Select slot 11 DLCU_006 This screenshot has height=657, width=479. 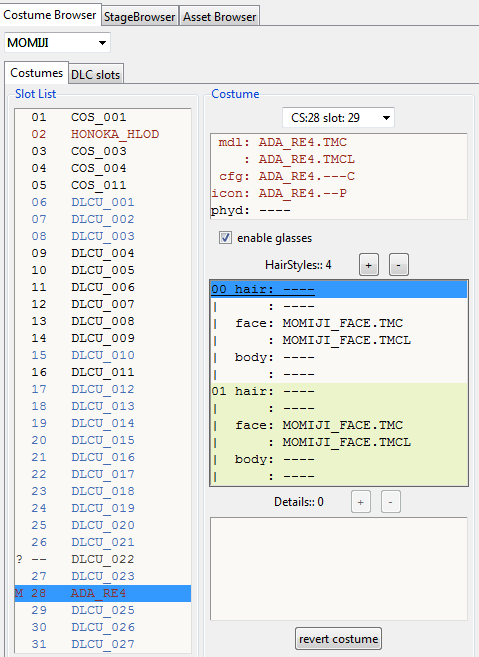103,287
